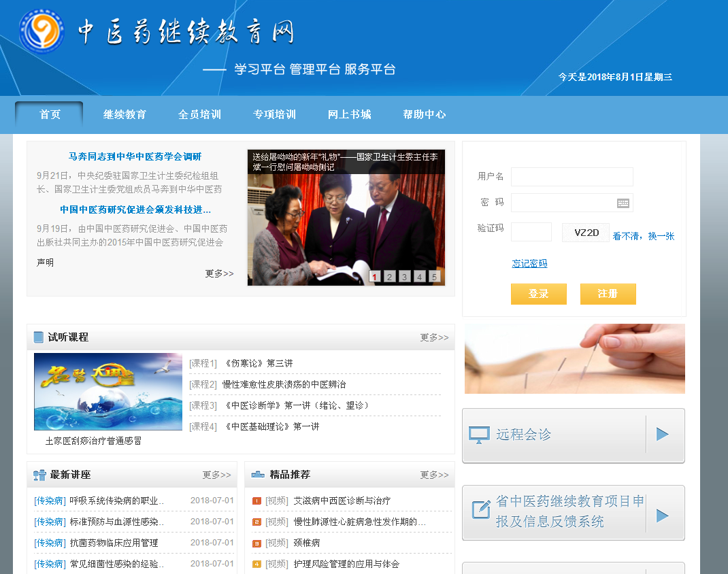Open the 继续教育 navigation tab

coord(125,114)
